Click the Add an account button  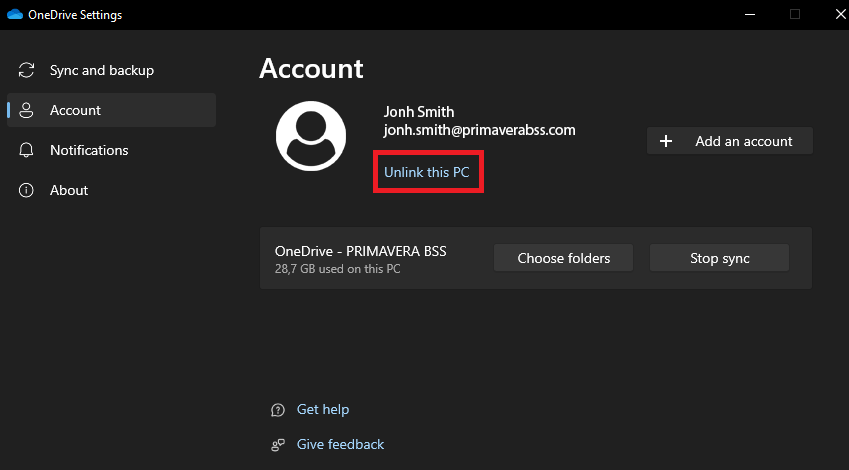tap(730, 141)
